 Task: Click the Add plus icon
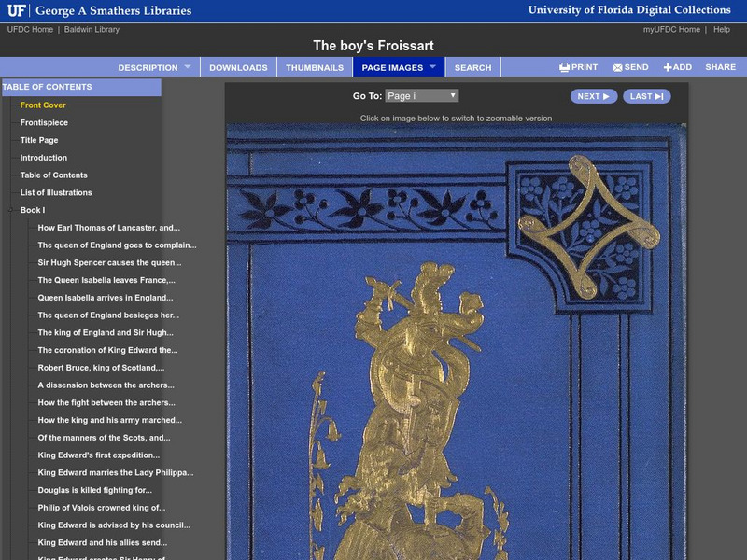coord(668,67)
